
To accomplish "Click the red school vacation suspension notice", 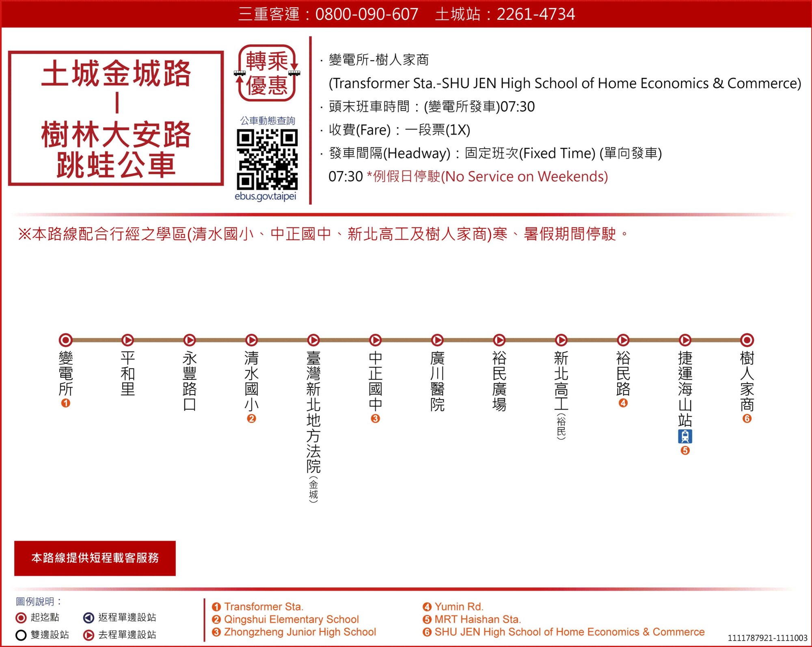I will (x=323, y=234).
